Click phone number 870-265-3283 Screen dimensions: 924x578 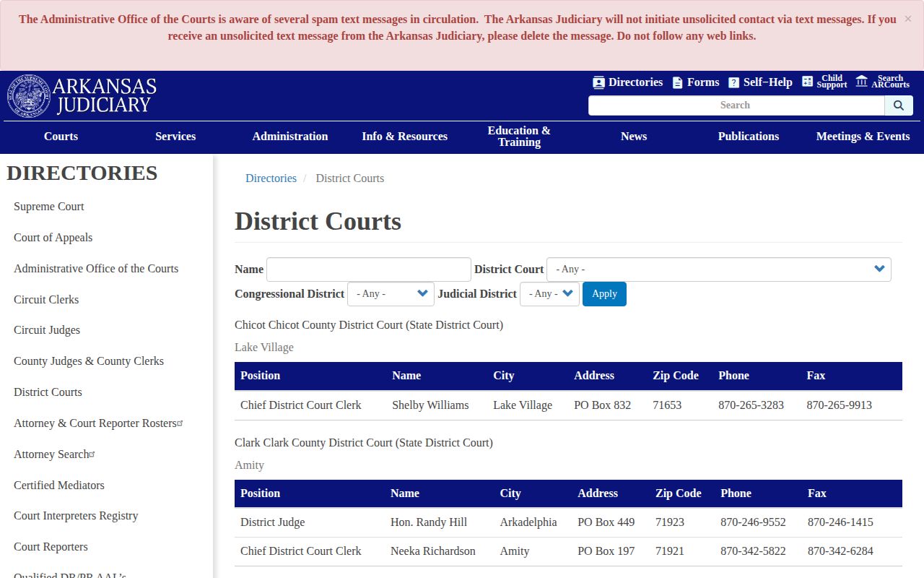751,405
